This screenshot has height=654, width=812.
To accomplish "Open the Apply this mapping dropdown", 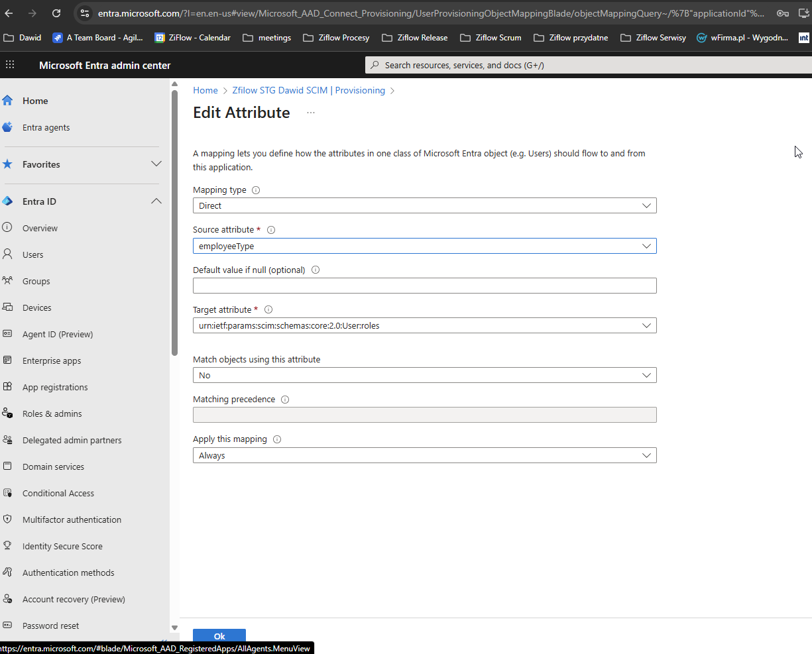I will (424, 455).
